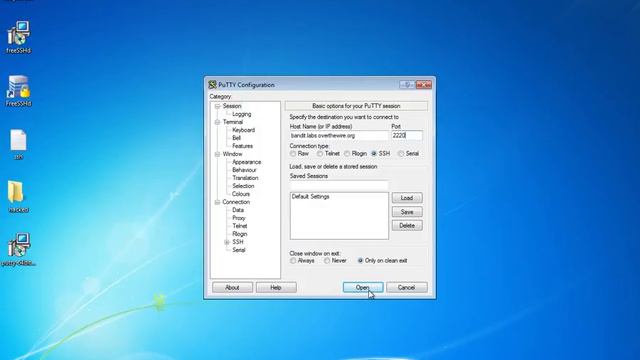Open the Telnet category in tree
640x360 pixels.
240,226
